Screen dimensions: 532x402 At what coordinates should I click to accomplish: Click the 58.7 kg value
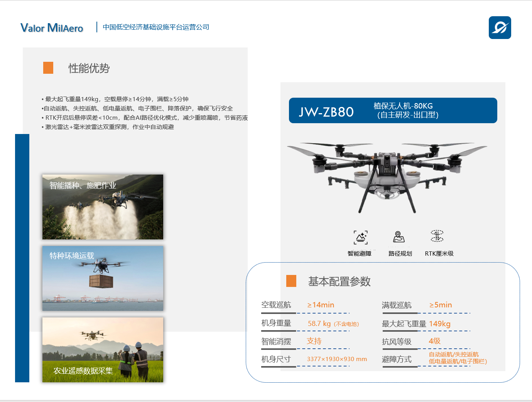coord(319,324)
